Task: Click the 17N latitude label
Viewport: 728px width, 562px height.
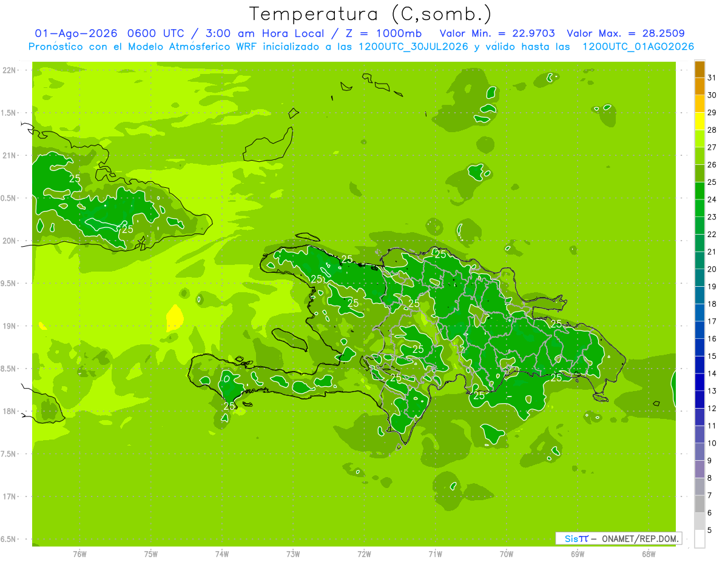Action: (10, 497)
